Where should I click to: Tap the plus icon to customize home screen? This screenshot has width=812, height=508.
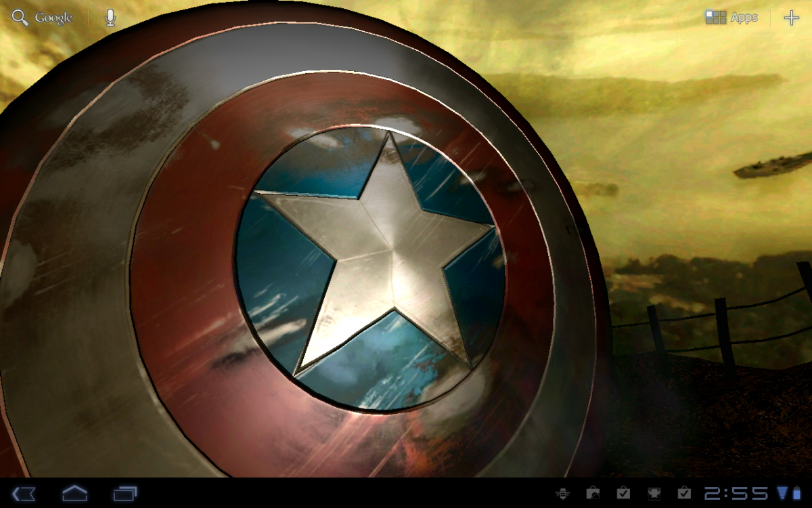(x=791, y=18)
